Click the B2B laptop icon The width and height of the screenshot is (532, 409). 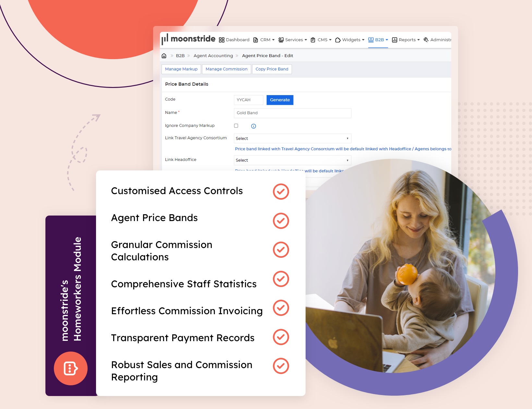click(x=371, y=40)
